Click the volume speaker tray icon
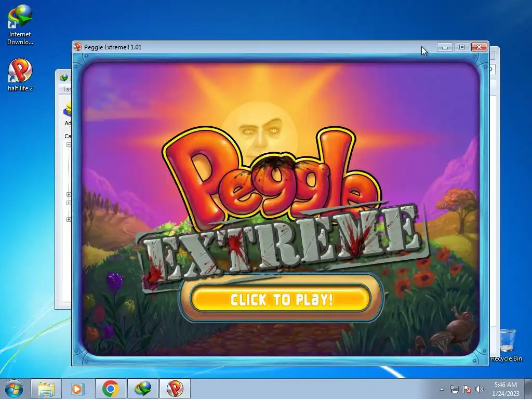532x399 pixels. 479,389
